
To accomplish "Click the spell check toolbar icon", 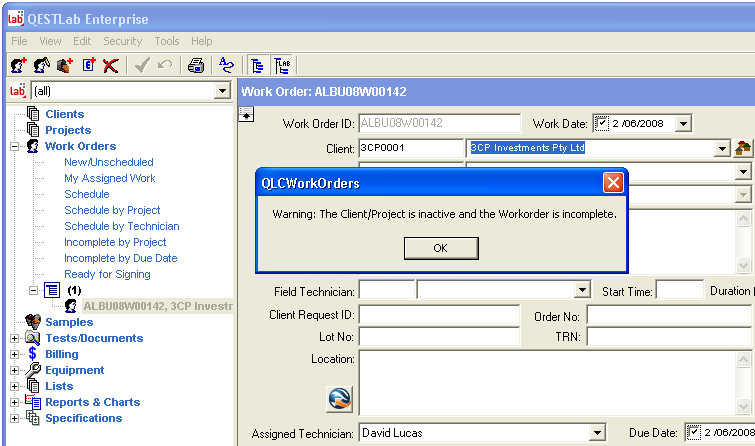I will click(227, 66).
